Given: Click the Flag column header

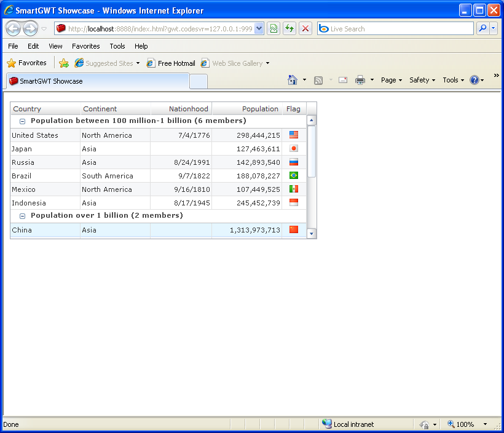Looking at the screenshot, I should 294,109.
